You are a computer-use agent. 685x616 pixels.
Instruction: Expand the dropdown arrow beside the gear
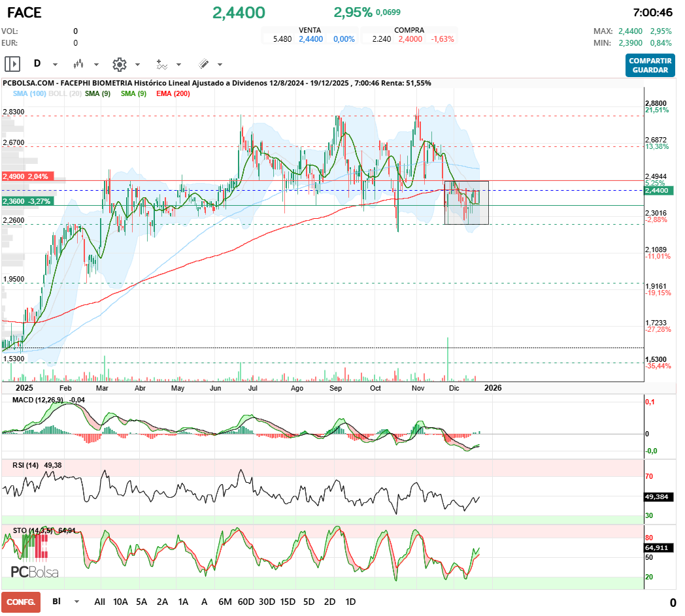pos(137,65)
